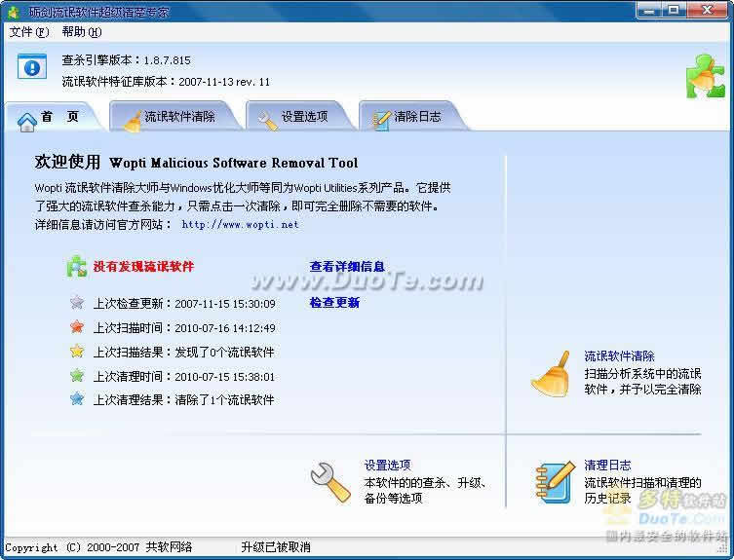
Task: Close the application window
Action: tap(708, 11)
